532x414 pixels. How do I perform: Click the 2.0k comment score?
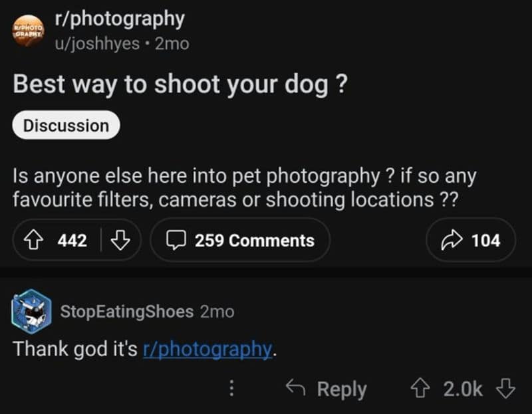(463, 388)
